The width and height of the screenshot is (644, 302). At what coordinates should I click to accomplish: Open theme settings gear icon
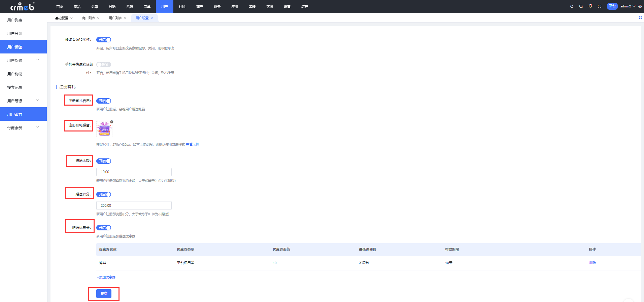coord(640,6)
